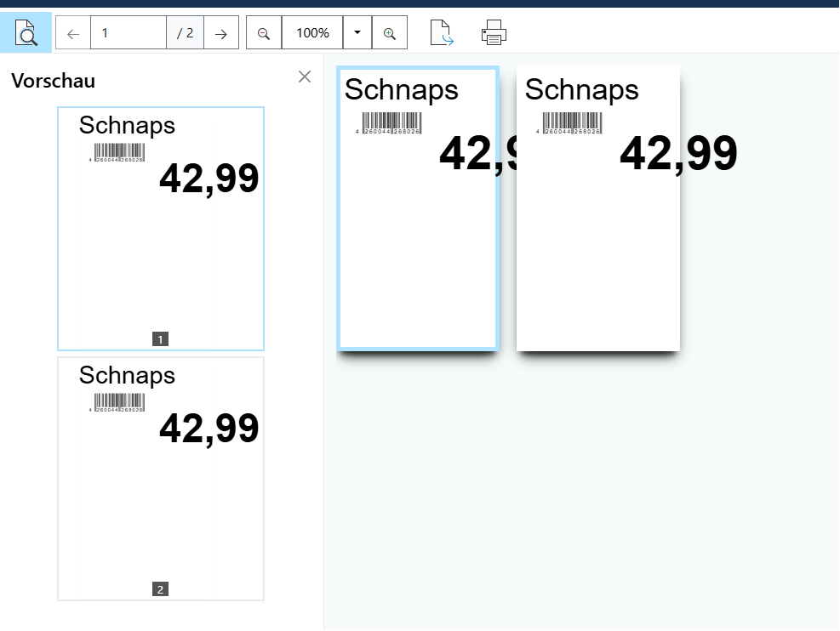
Task: Click the page badge numbered 1
Action: [160, 339]
